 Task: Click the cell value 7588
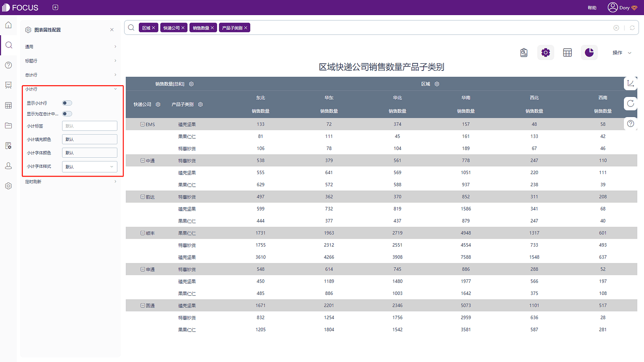tap(466, 257)
